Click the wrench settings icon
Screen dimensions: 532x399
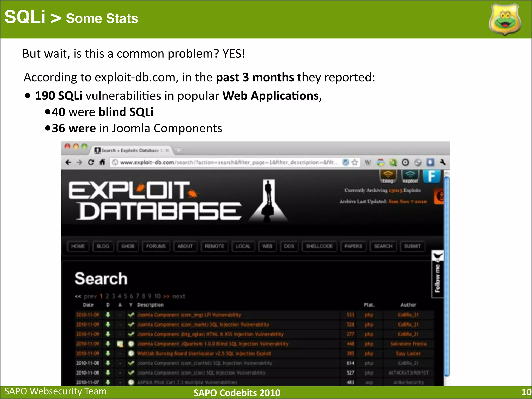tap(443, 163)
